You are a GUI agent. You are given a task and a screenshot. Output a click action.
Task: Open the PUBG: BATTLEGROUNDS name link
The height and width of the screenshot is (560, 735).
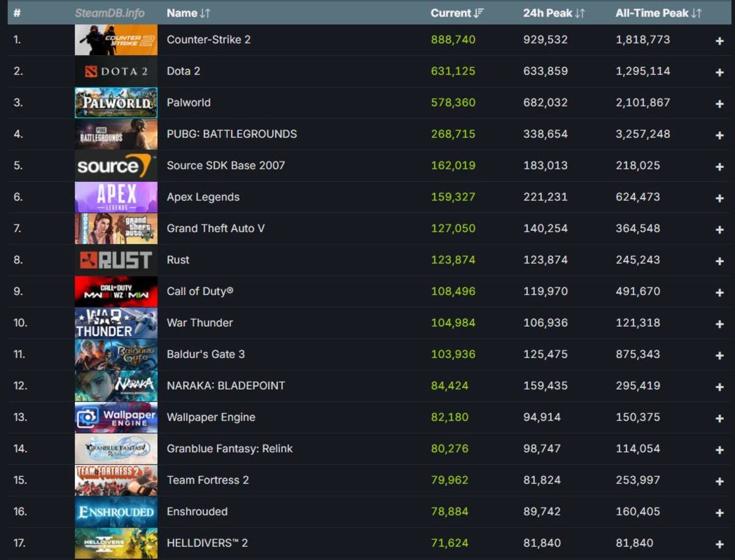232,134
